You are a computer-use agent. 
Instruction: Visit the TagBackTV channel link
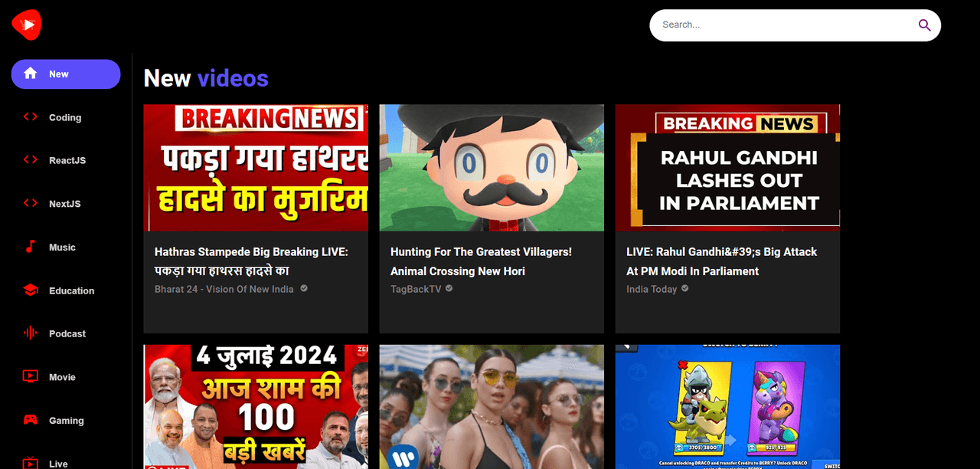pyautogui.click(x=416, y=289)
